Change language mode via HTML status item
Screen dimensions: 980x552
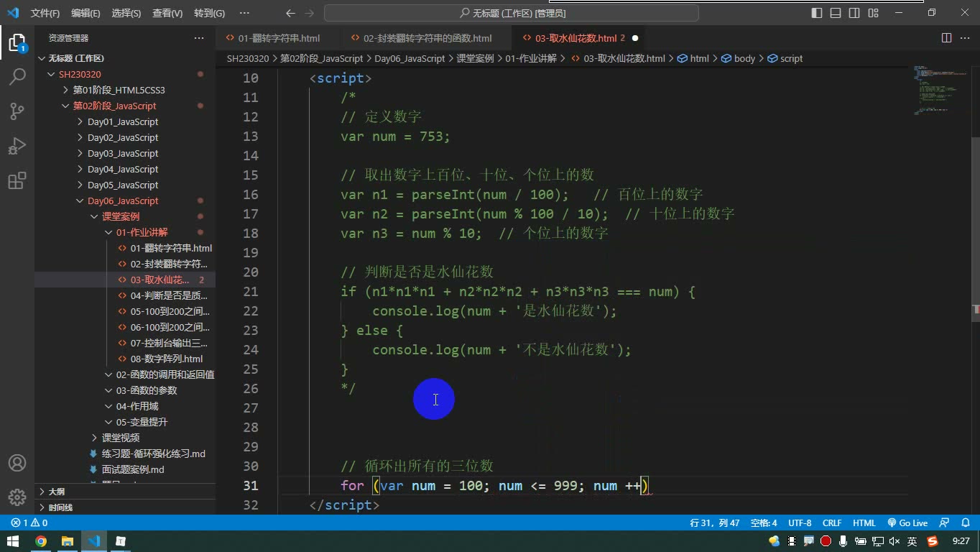[x=864, y=523]
